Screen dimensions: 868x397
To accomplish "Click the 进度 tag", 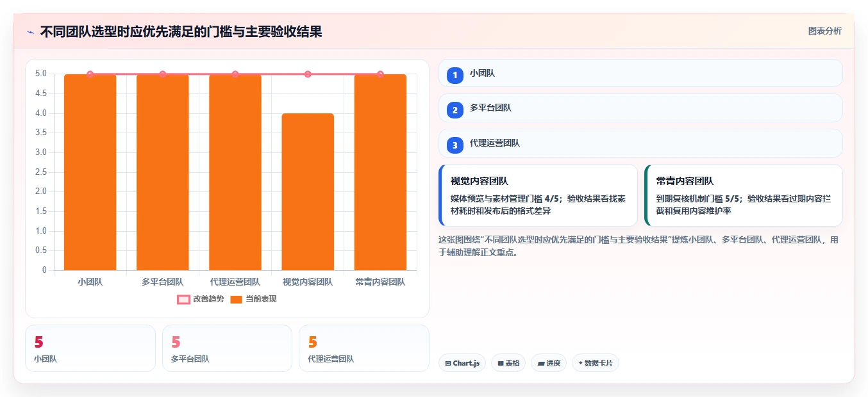I will (x=549, y=363).
